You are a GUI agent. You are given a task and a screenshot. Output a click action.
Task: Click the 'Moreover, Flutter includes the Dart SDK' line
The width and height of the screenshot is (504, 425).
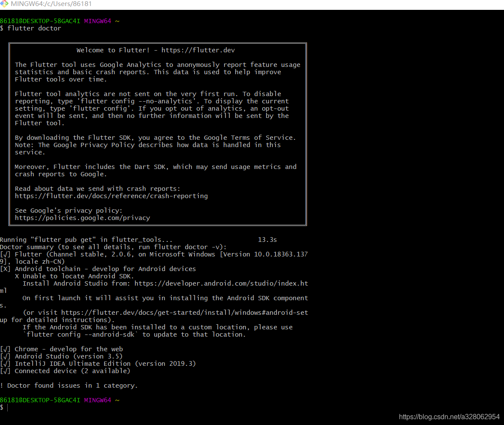click(x=156, y=167)
